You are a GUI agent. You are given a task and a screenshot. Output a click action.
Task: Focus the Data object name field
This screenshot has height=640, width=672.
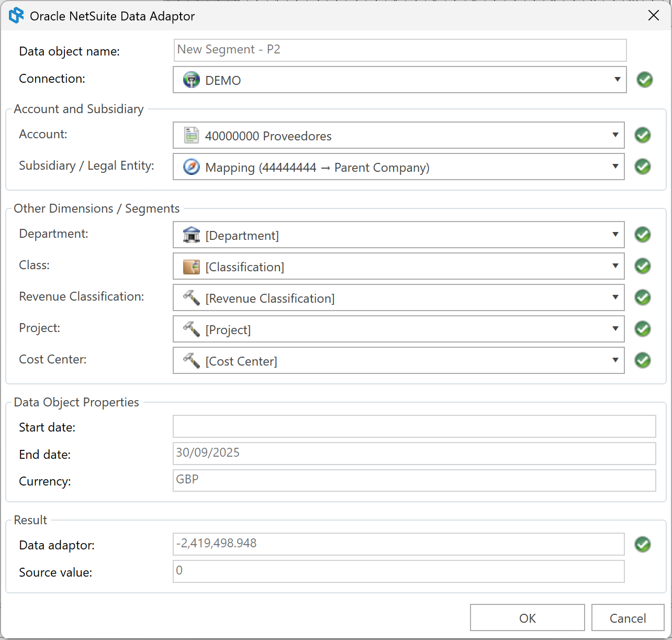point(400,50)
